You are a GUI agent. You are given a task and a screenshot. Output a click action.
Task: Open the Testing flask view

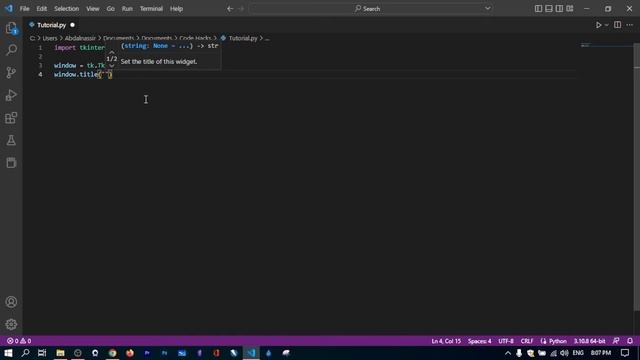click(11, 140)
